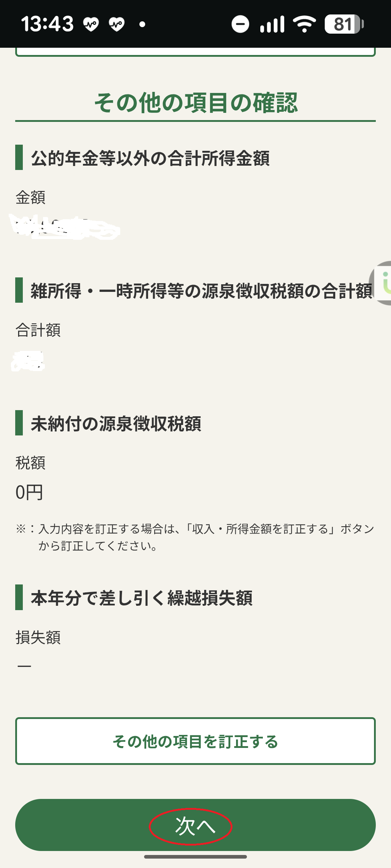Tap the 未納付の源泉徴収税額 section heading

point(116,424)
